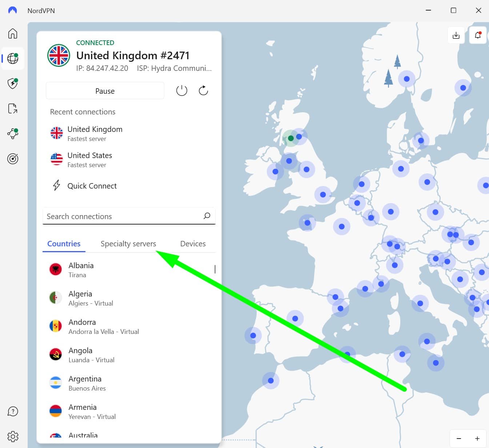
Task: Zoom out the map with minus
Action: point(459,439)
